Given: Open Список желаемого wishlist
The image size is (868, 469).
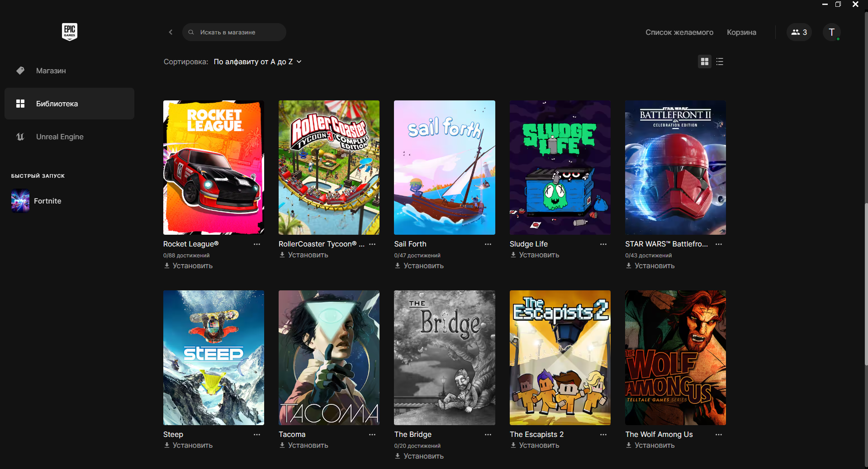Looking at the screenshot, I should coord(679,32).
